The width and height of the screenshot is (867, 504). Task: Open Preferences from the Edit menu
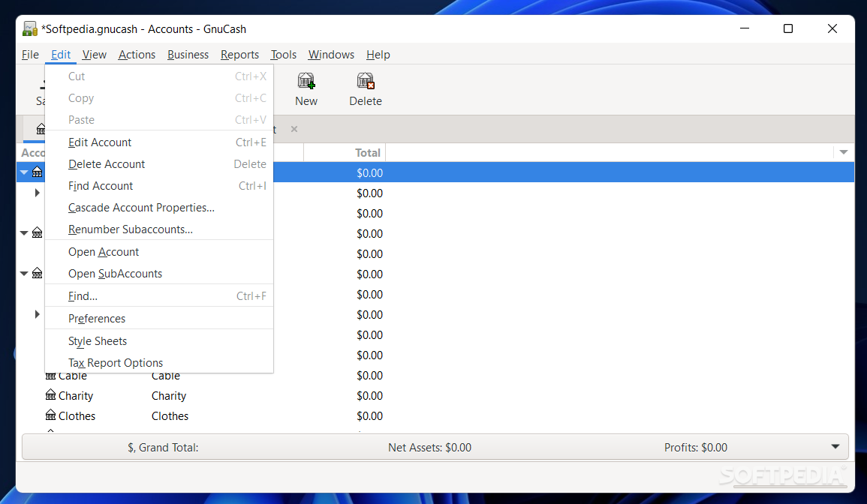point(159,318)
